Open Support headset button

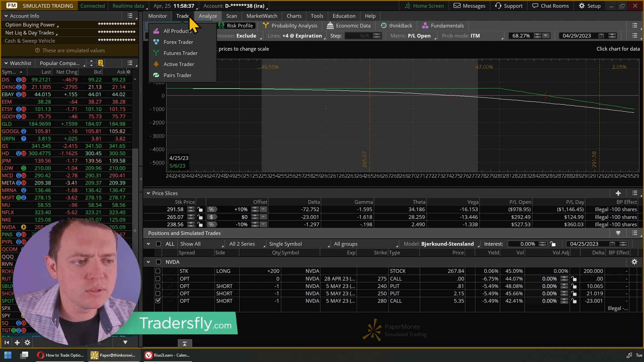[x=509, y=6]
